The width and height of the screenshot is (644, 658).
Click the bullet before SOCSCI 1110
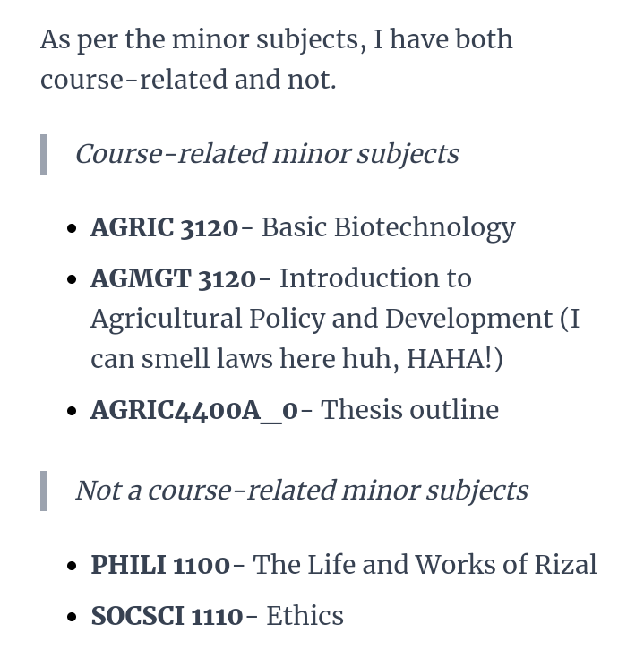click(72, 617)
